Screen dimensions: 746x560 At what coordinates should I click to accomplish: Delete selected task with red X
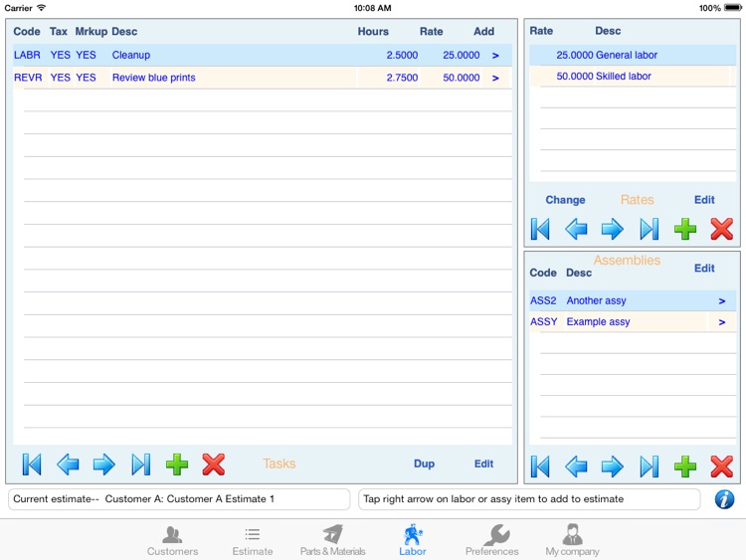coord(213,465)
